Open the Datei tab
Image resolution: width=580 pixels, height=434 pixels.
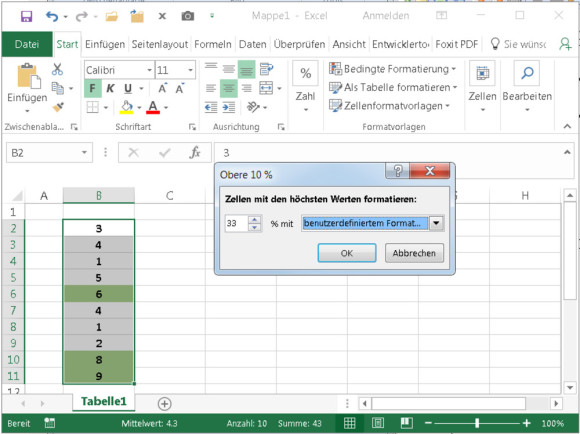[x=27, y=44]
